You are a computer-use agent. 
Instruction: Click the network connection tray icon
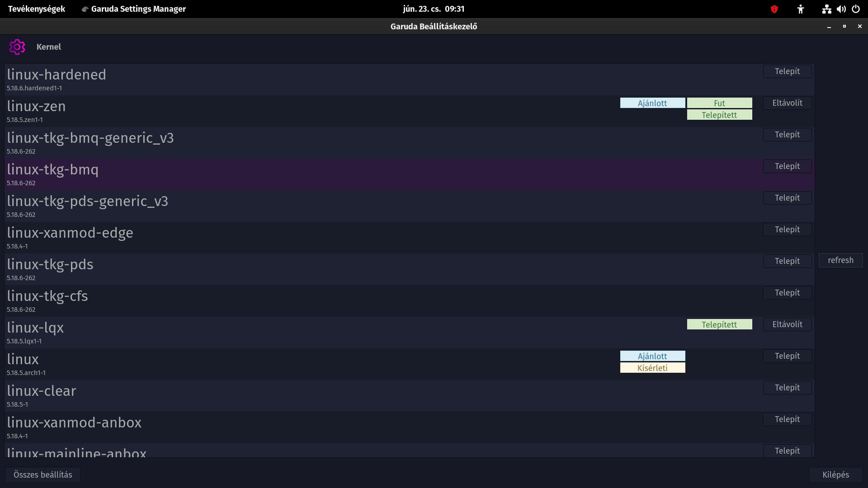click(826, 9)
